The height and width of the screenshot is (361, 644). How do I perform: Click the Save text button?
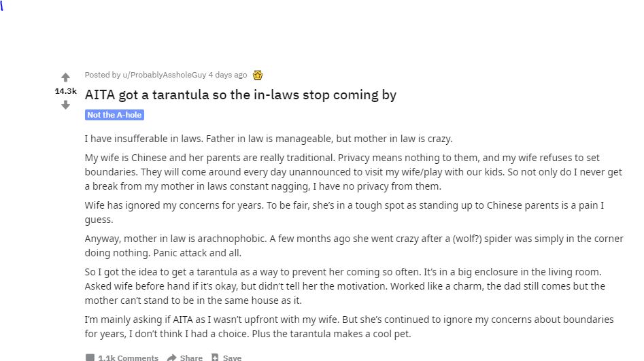(x=232, y=358)
